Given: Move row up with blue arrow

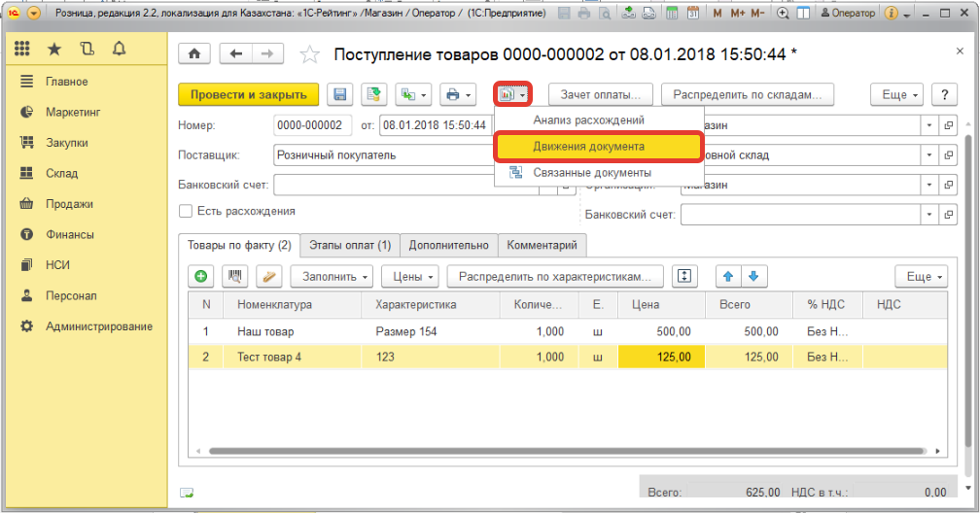Looking at the screenshot, I should pyautogui.click(x=727, y=277).
